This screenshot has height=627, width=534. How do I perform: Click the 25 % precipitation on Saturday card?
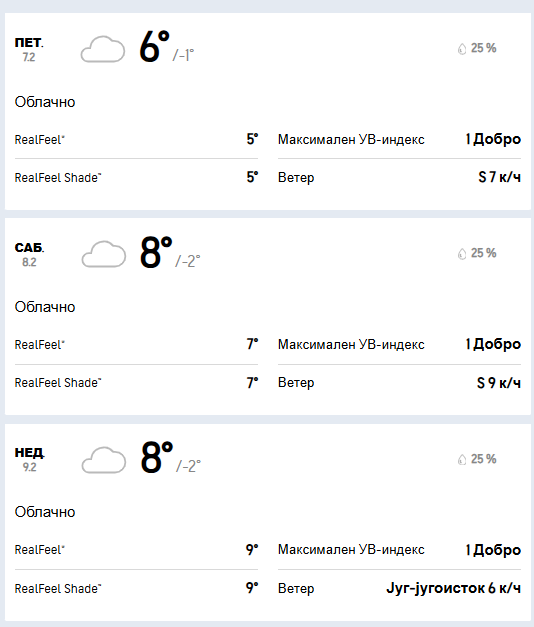click(x=483, y=253)
